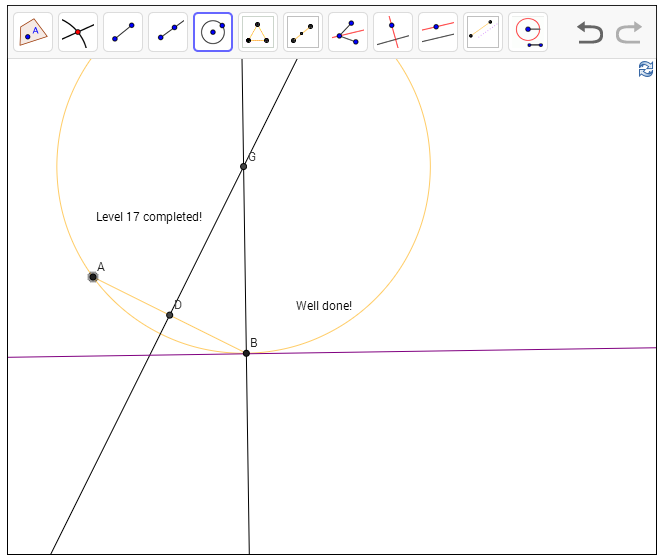Select point B on the purple line
664x558 pixels.
coord(246,353)
